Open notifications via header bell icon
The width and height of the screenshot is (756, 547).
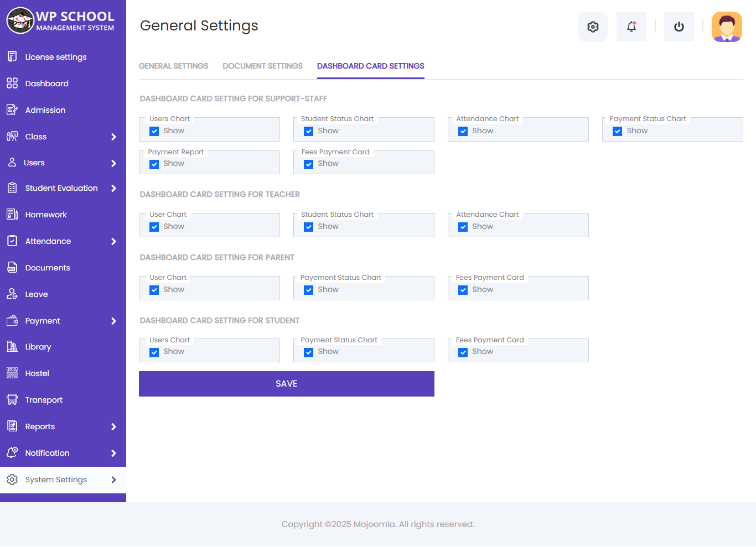pos(631,27)
